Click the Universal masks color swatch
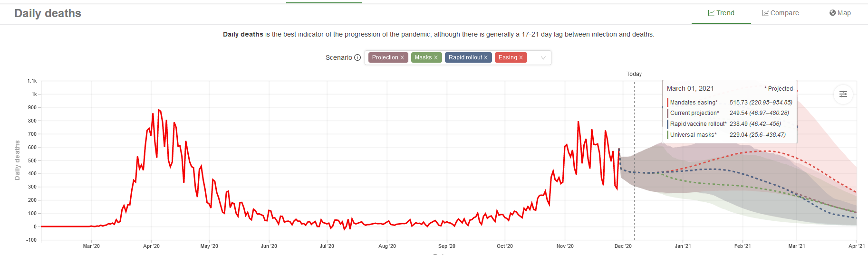The width and height of the screenshot is (868, 255). click(668, 135)
